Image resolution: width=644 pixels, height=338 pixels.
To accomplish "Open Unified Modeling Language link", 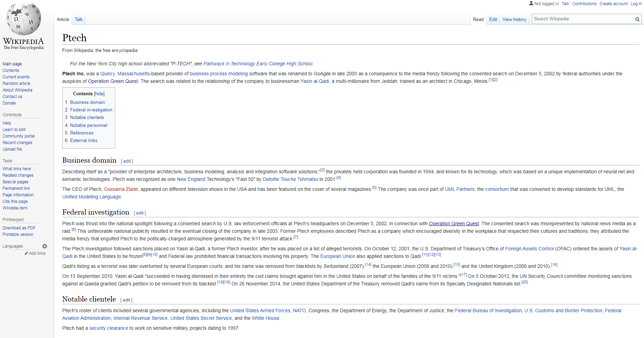I will pyautogui.click(x=91, y=197).
